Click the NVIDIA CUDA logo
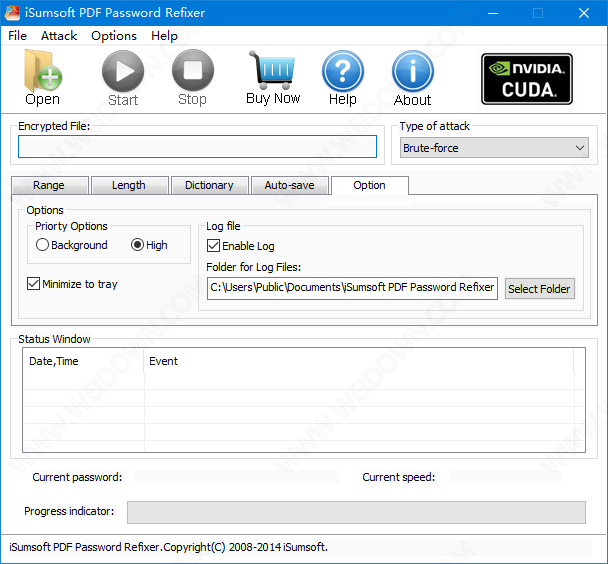 pos(527,79)
